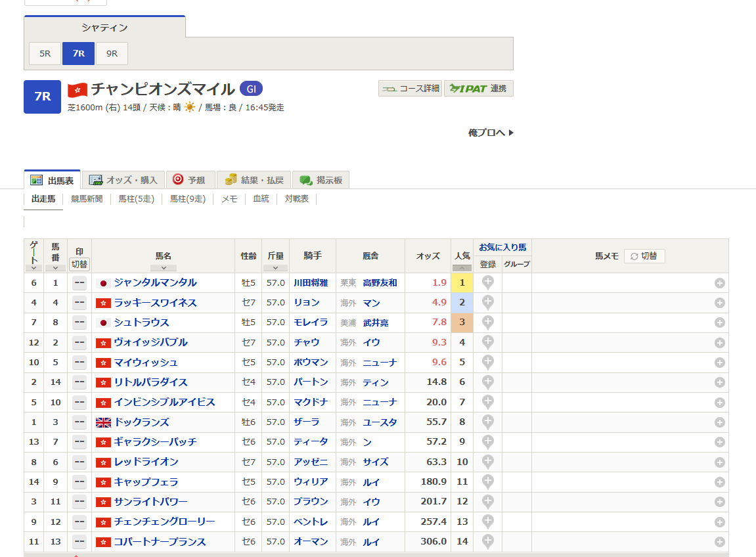Click the IPAT 連携 button
The image size is (756, 557).
478,89
